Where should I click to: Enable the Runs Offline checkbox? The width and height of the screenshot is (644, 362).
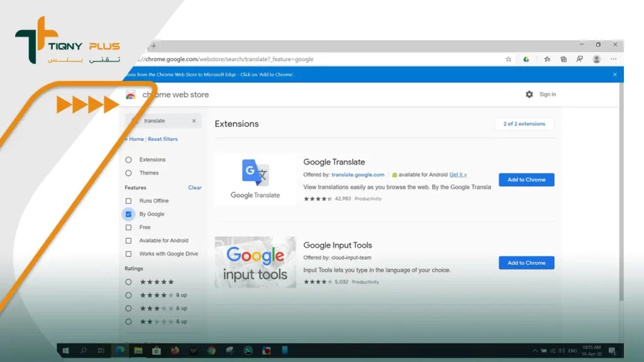pyautogui.click(x=128, y=201)
